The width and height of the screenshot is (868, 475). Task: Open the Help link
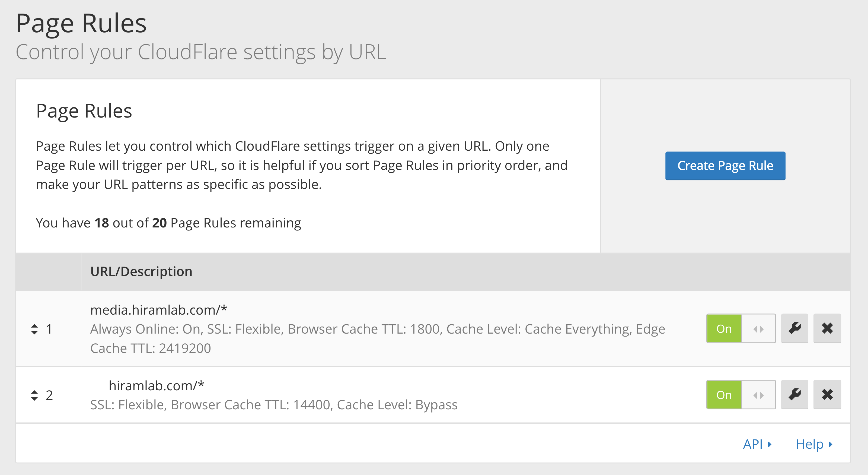(814, 444)
